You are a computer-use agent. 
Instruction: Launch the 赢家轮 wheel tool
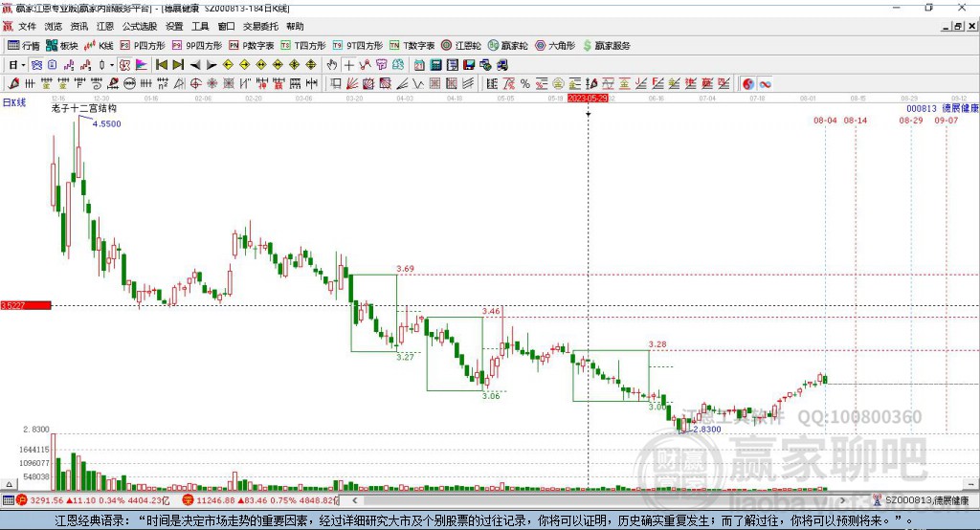click(x=507, y=46)
